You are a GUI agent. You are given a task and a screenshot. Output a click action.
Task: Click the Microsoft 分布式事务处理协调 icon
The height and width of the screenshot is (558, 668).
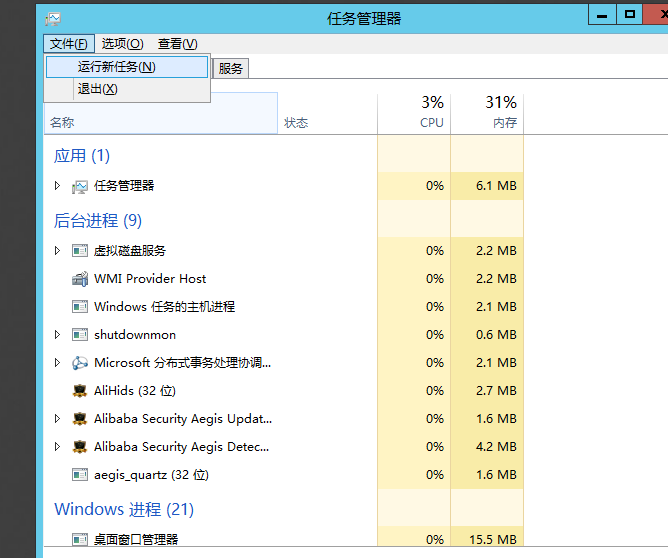pos(80,363)
